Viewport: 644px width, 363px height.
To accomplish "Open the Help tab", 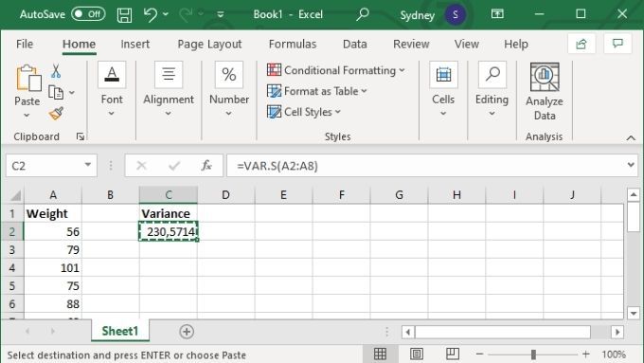I will click(516, 44).
